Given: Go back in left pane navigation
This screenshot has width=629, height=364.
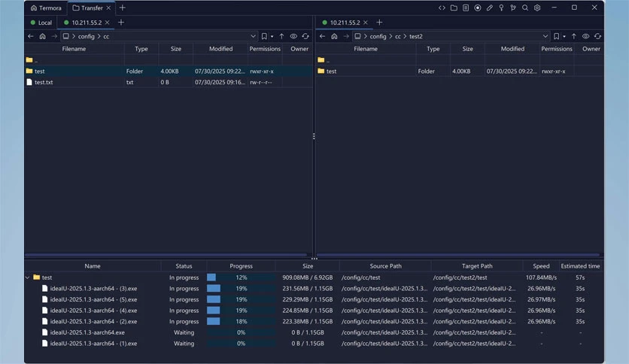Looking at the screenshot, I should pos(31,36).
